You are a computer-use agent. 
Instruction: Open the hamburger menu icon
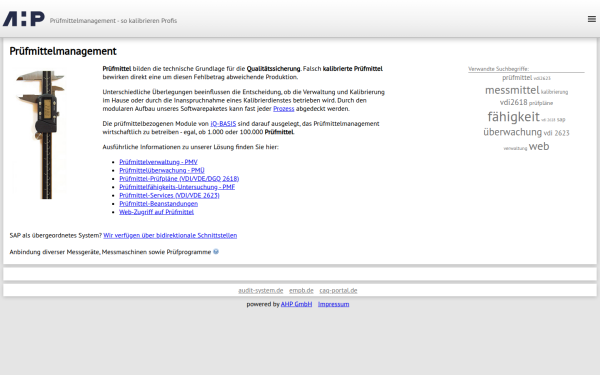(x=592, y=19)
